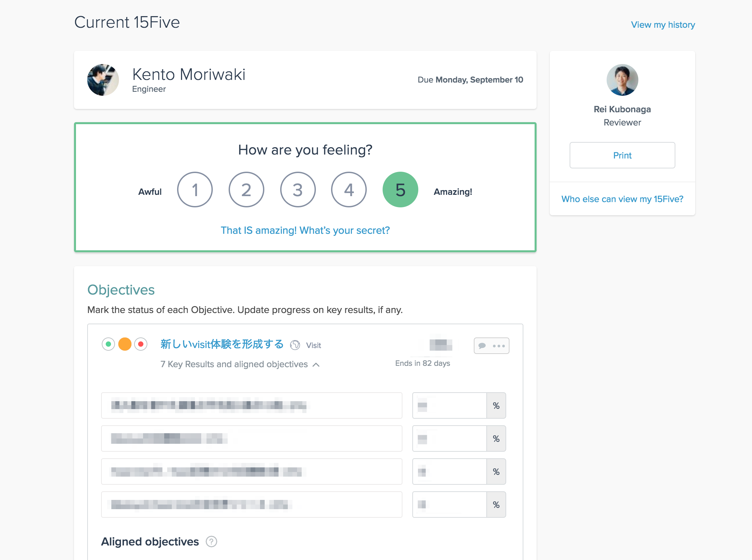Click View my history link
The width and height of the screenshot is (752, 560).
pyautogui.click(x=663, y=24)
